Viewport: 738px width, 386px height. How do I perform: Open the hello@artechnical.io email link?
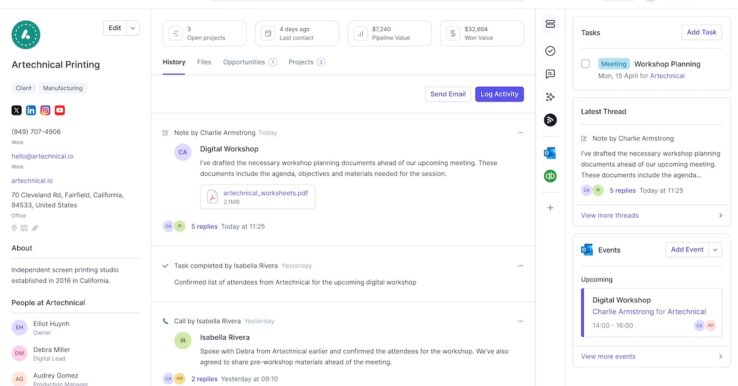[42, 156]
